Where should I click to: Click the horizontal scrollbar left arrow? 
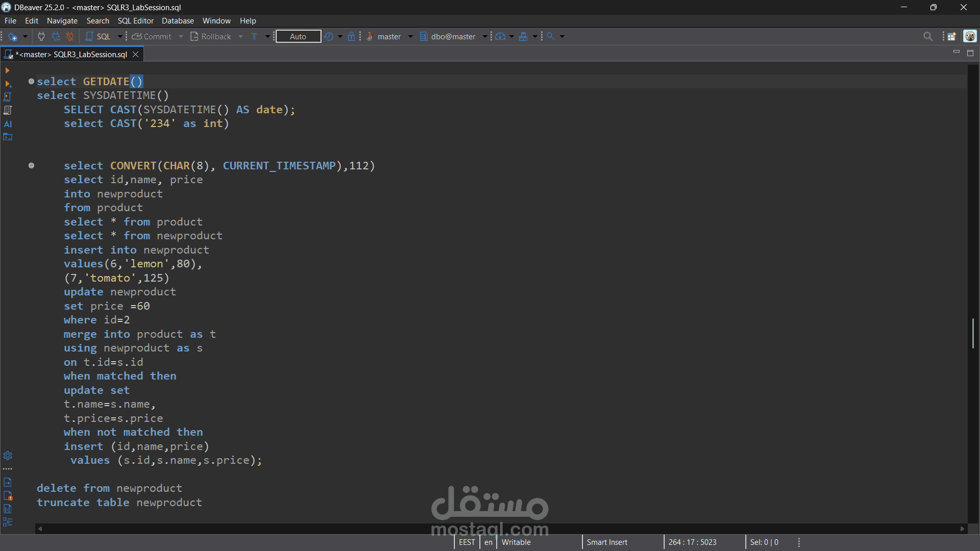pos(40,529)
